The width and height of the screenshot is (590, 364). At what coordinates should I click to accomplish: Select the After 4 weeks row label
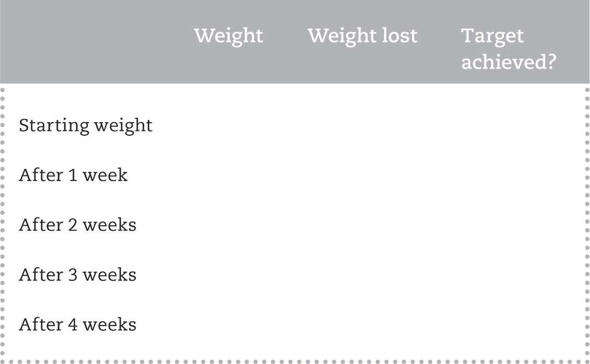(x=77, y=325)
